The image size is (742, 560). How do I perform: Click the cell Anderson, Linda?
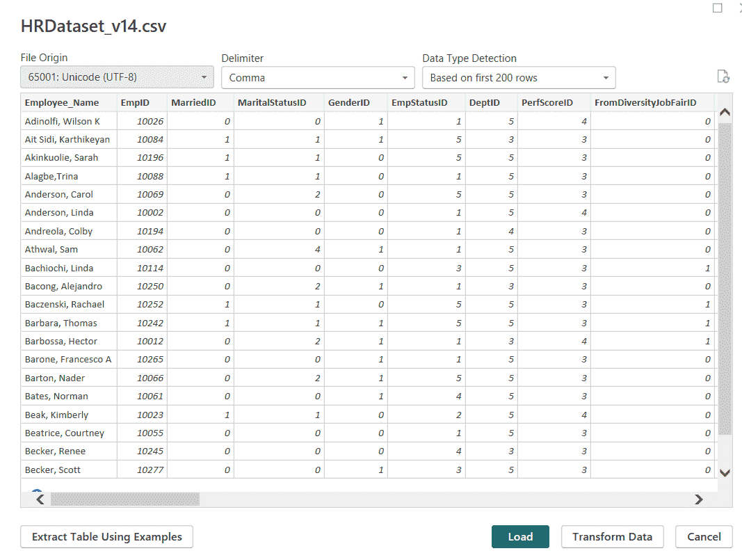pyautogui.click(x=69, y=213)
